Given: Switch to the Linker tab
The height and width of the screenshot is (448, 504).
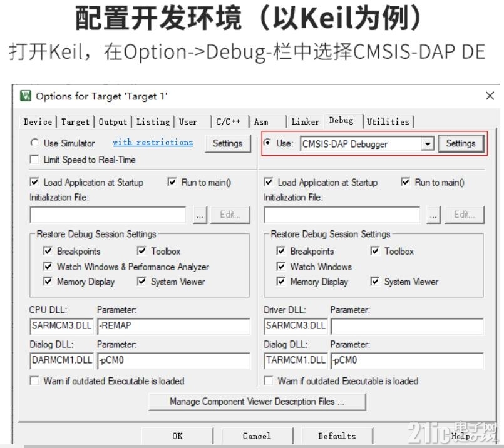Looking at the screenshot, I should (x=306, y=122).
